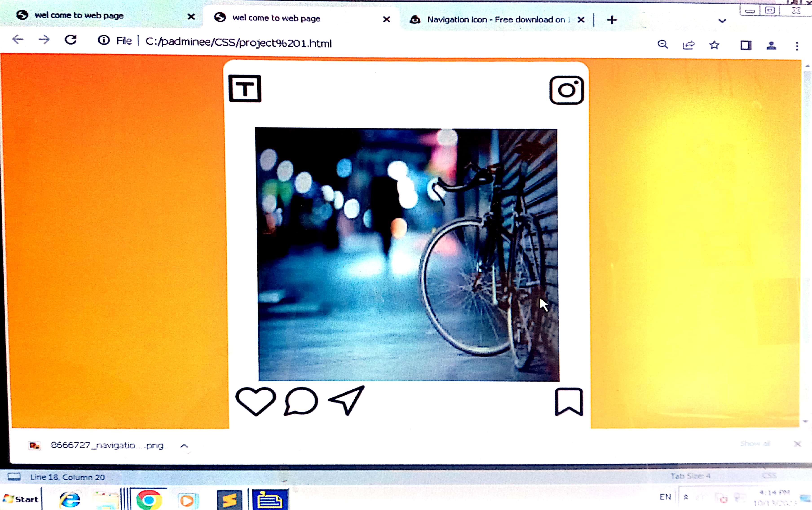Switch to the first wel come tab
The width and height of the screenshot is (812, 510).
tap(79, 15)
